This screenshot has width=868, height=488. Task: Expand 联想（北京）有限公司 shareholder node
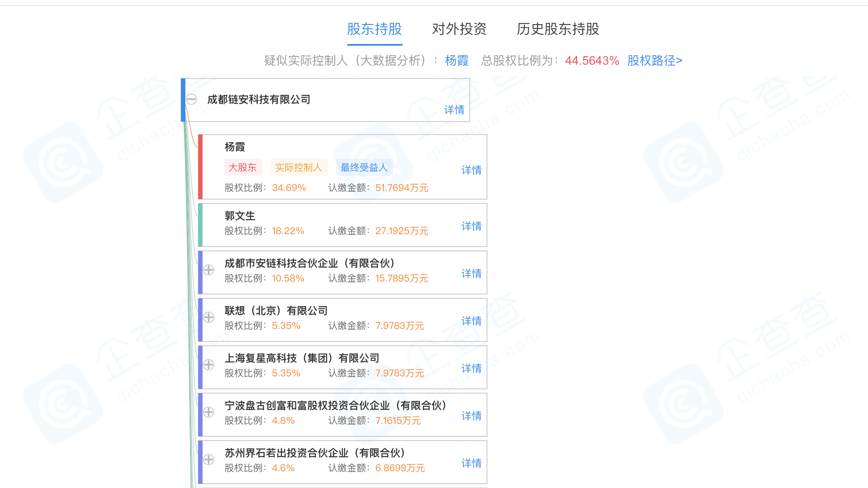pos(209,317)
